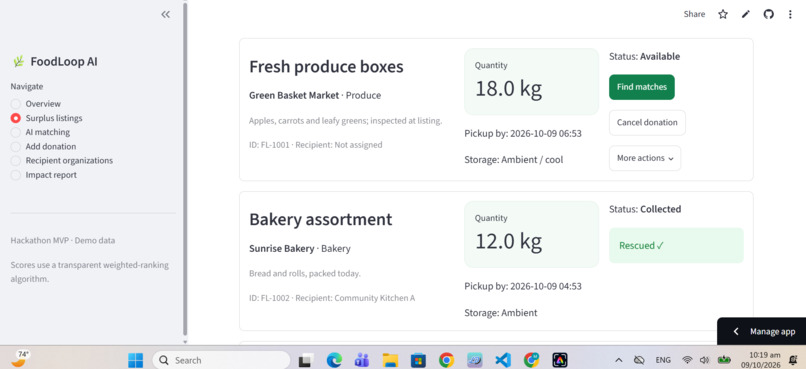The height and width of the screenshot is (369, 806).
Task: Click the Navigate sidebar label
Action: tap(27, 86)
